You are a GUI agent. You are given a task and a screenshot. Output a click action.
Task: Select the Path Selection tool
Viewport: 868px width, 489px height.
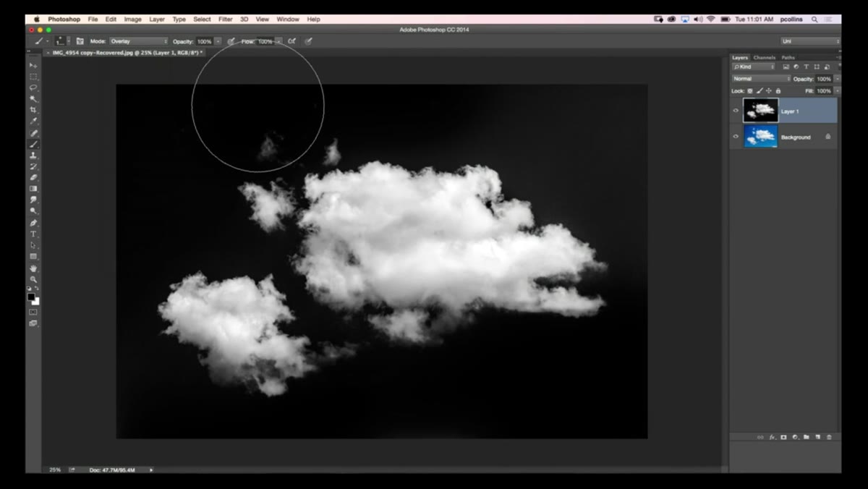33,245
